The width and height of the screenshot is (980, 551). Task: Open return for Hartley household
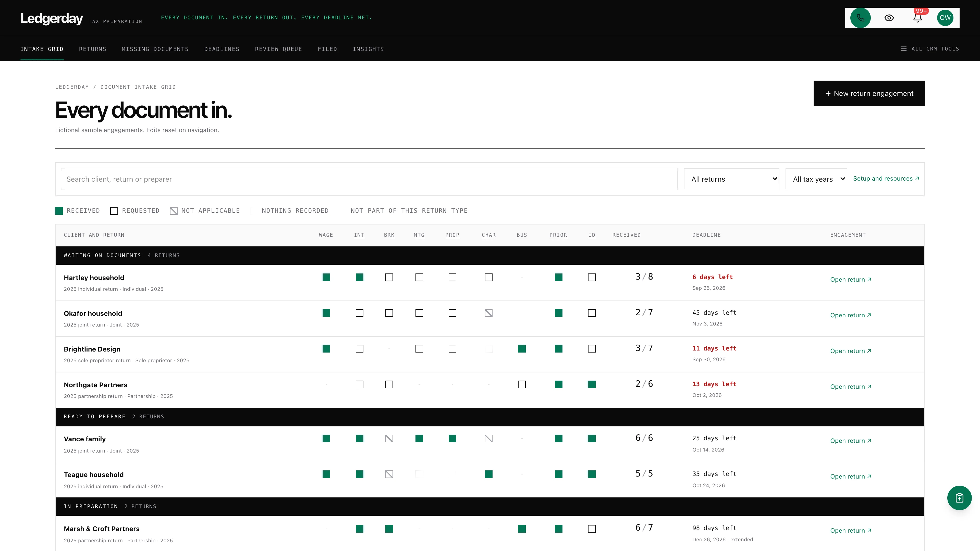tap(850, 280)
